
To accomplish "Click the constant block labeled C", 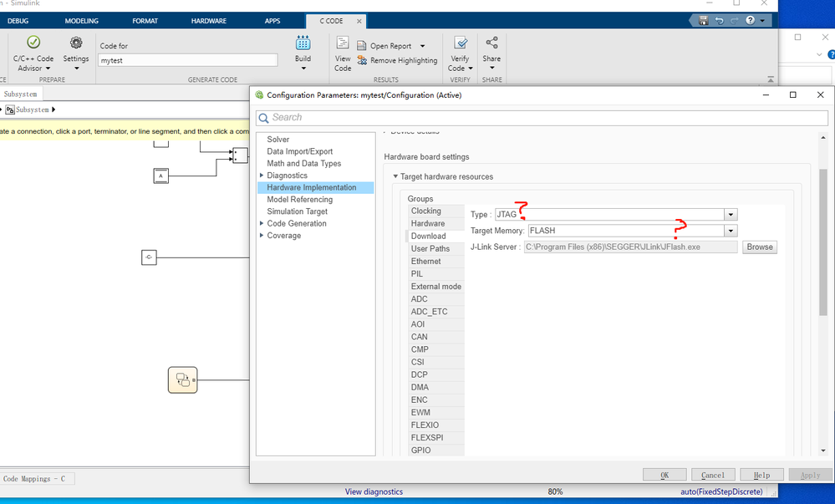I will [x=149, y=257].
